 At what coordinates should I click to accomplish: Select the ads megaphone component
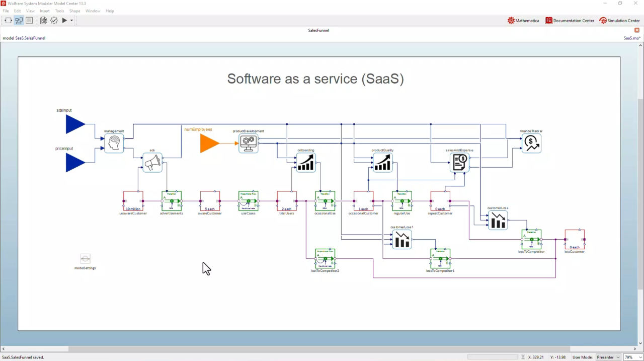click(x=152, y=163)
